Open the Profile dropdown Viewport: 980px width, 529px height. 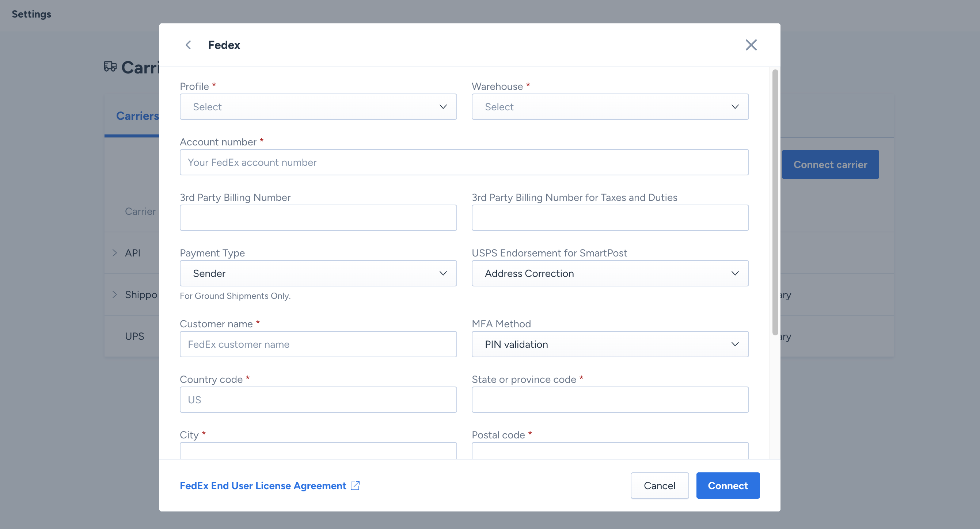(x=318, y=107)
